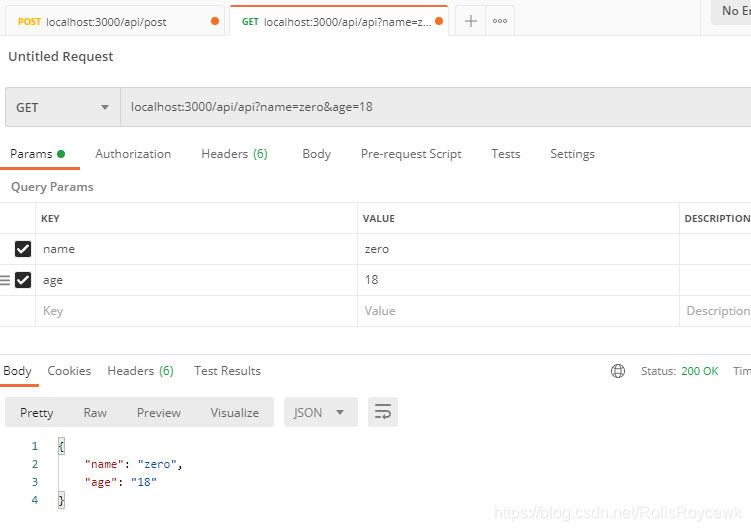Click the drag handle icon on age row
751x531 pixels.
point(5,280)
